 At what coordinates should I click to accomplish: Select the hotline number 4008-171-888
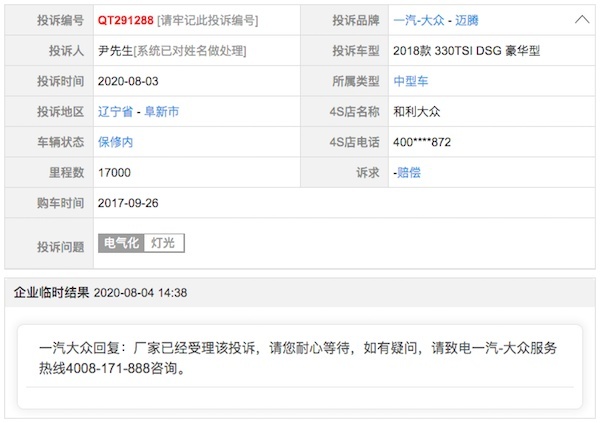coord(108,368)
